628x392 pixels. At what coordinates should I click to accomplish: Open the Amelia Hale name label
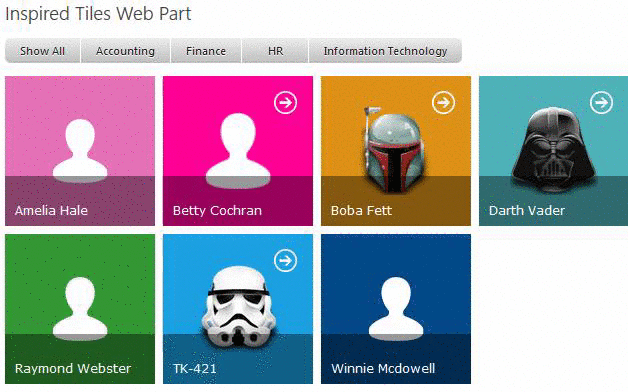pyautogui.click(x=51, y=211)
